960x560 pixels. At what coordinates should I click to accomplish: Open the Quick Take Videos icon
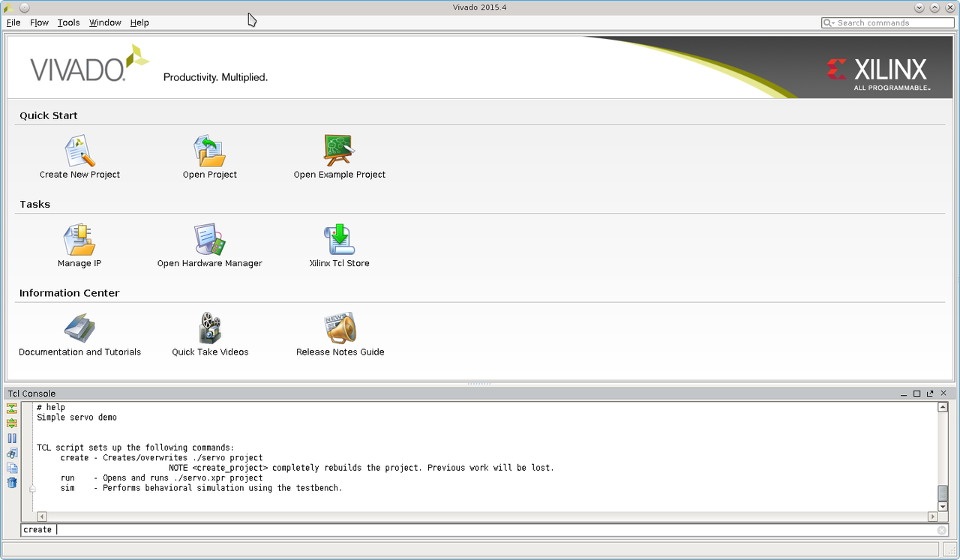tap(210, 328)
